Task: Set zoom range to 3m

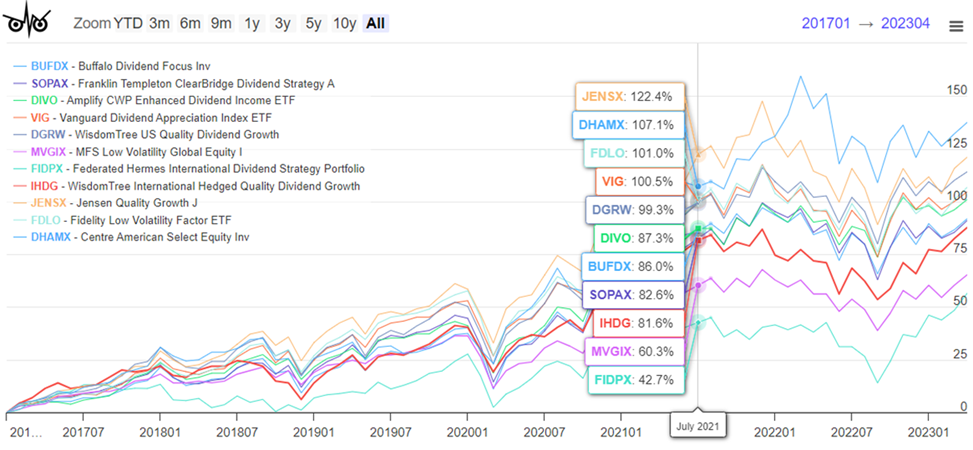Action: coord(159,23)
